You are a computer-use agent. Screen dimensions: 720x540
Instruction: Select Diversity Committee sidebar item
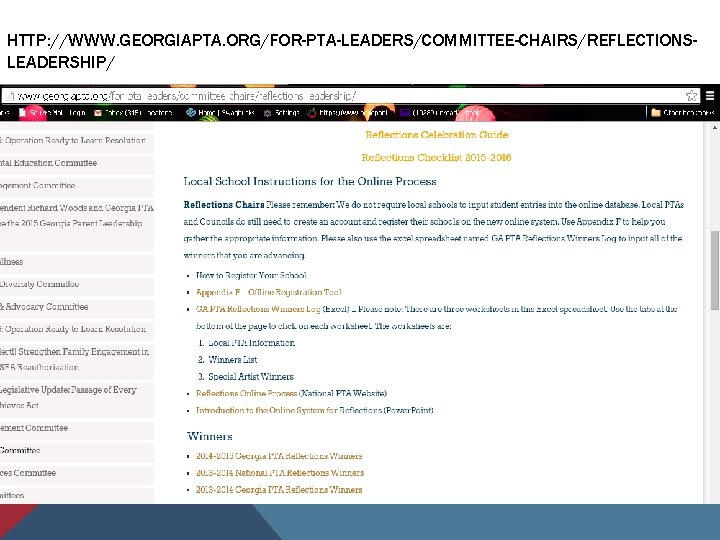pos(76,284)
